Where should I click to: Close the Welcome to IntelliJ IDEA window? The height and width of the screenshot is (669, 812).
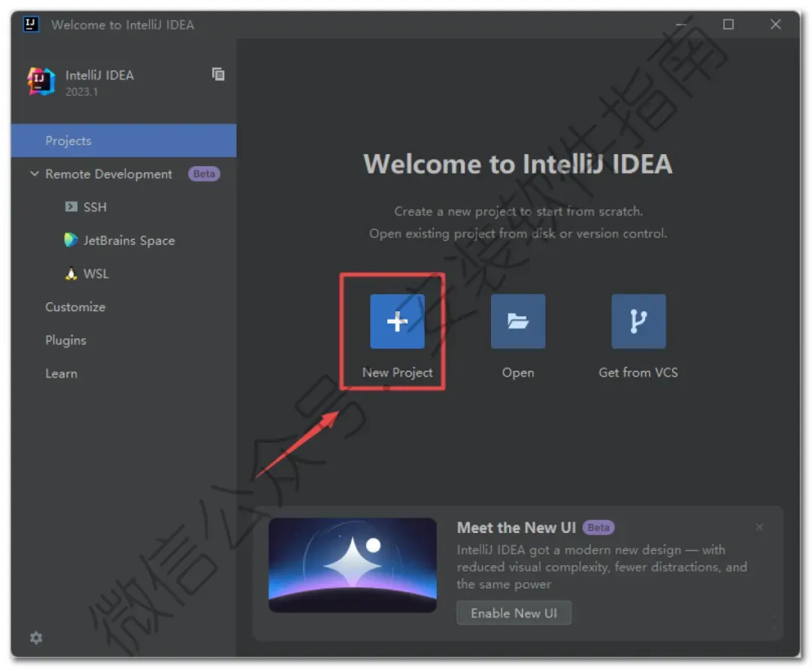click(775, 24)
